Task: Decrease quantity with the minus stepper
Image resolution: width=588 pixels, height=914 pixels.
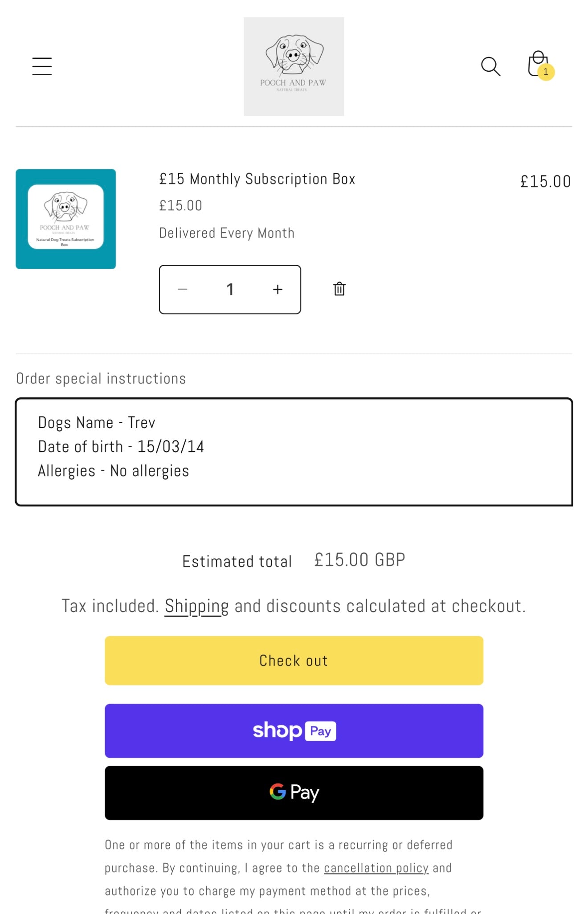Action: pyautogui.click(x=183, y=289)
